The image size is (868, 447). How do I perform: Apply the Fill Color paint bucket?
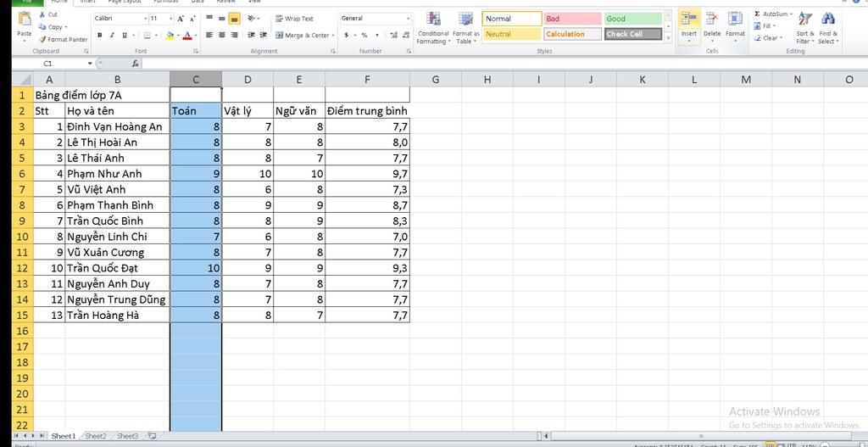[170, 36]
